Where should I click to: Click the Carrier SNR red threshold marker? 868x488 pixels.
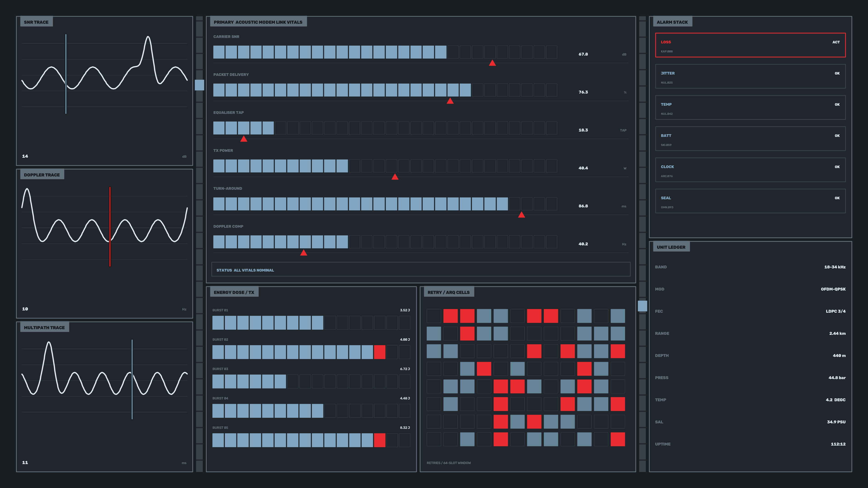[x=492, y=63]
